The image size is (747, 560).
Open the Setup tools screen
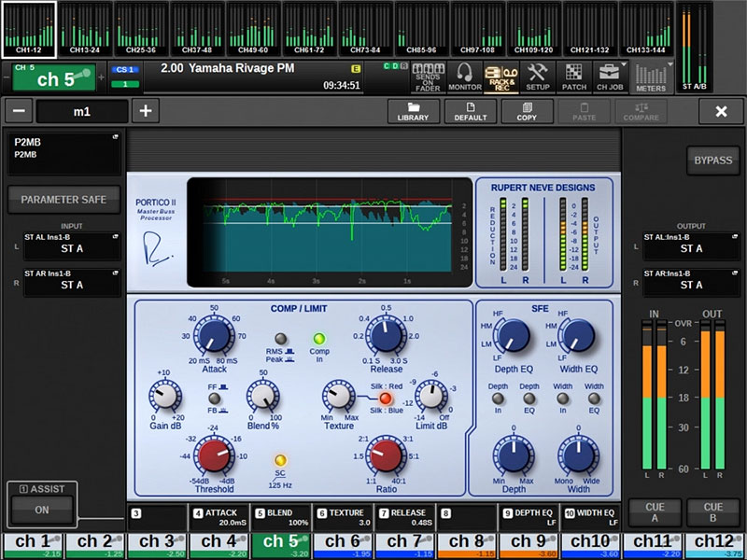point(538,77)
